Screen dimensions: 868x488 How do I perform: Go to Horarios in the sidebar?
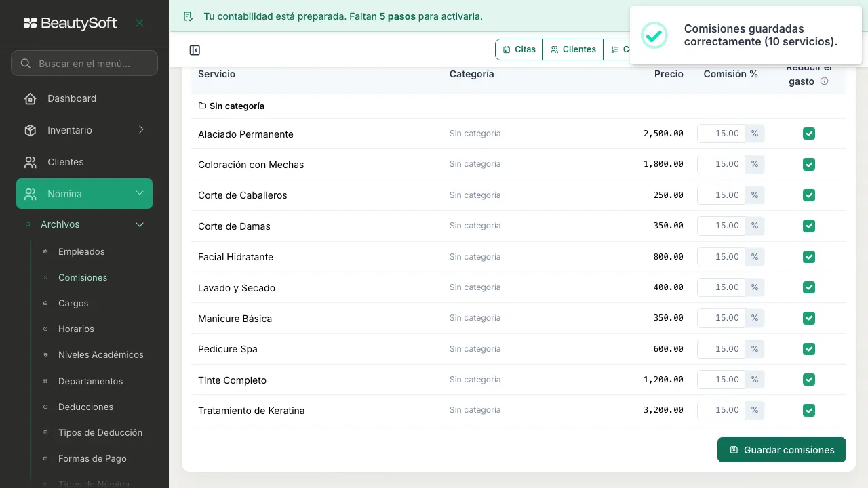76,329
